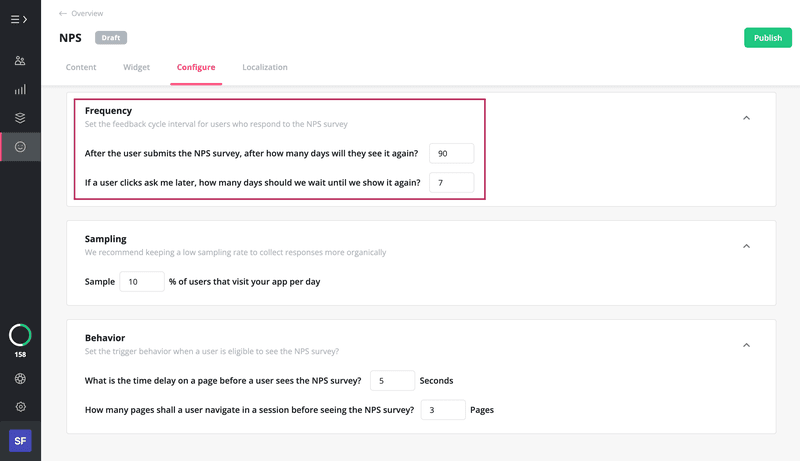Open the layers stack icon
Viewport: 800px width, 461px height.
pos(20,118)
